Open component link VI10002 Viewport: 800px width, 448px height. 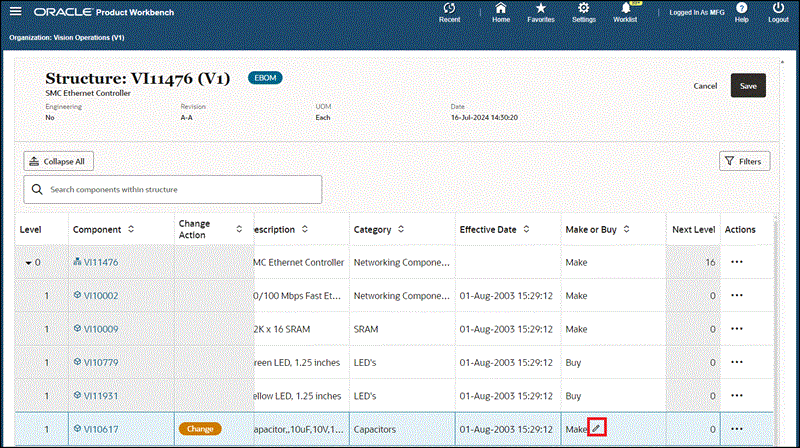pyautogui.click(x=101, y=296)
